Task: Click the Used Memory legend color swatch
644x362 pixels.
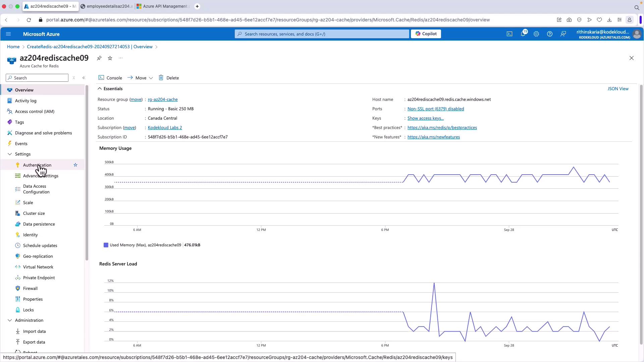Action: point(106,245)
